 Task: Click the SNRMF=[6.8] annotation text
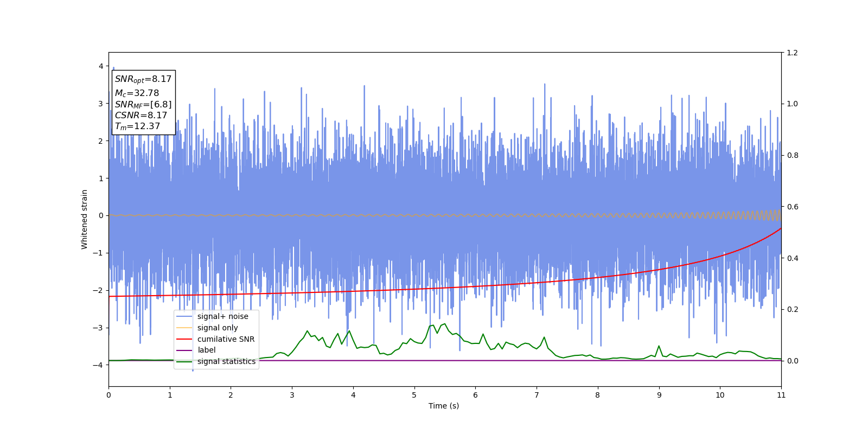[x=143, y=105]
